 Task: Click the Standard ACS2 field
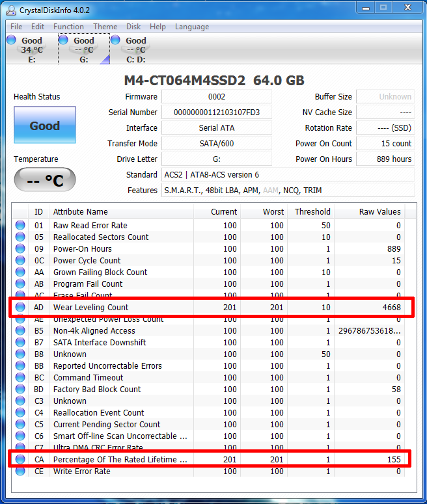tap(288, 174)
